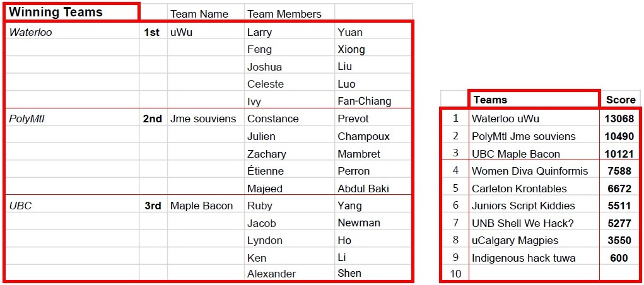Click the 'Teams' header in the scoreboard
Image resolution: width=644 pixels, height=285 pixels.
pos(533,100)
